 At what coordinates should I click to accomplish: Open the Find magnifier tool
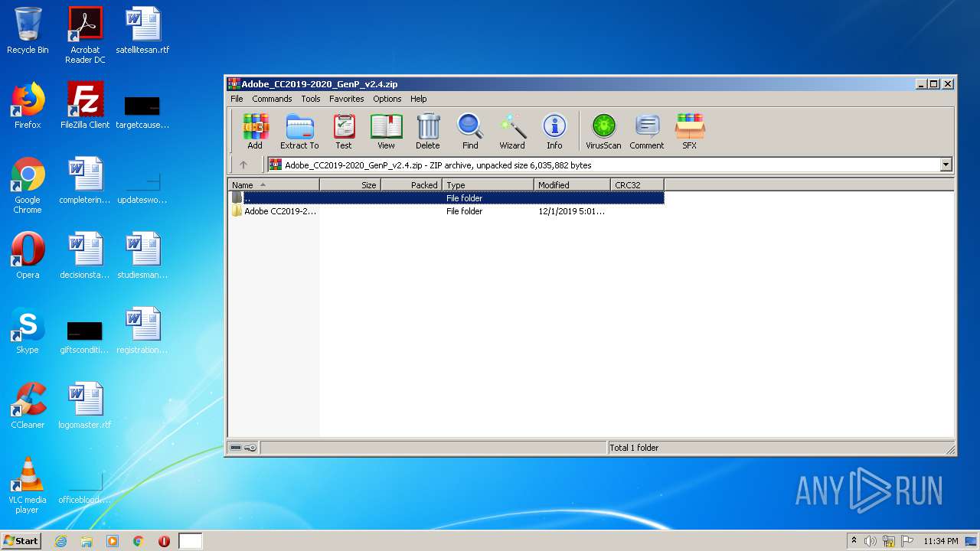[470, 132]
